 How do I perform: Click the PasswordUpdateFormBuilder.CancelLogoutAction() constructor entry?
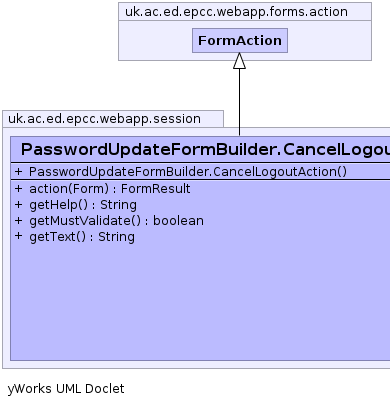188,171
